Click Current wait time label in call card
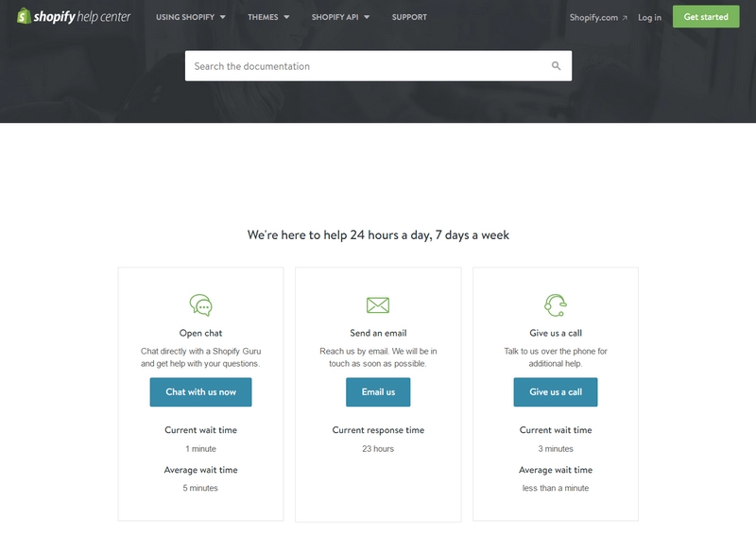The width and height of the screenshot is (756, 538). pos(556,430)
